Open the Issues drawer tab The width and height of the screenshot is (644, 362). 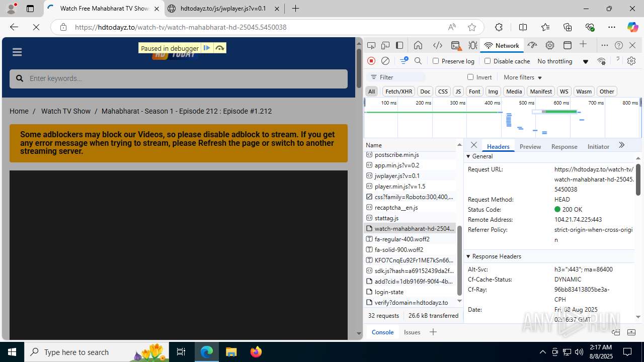(412, 332)
